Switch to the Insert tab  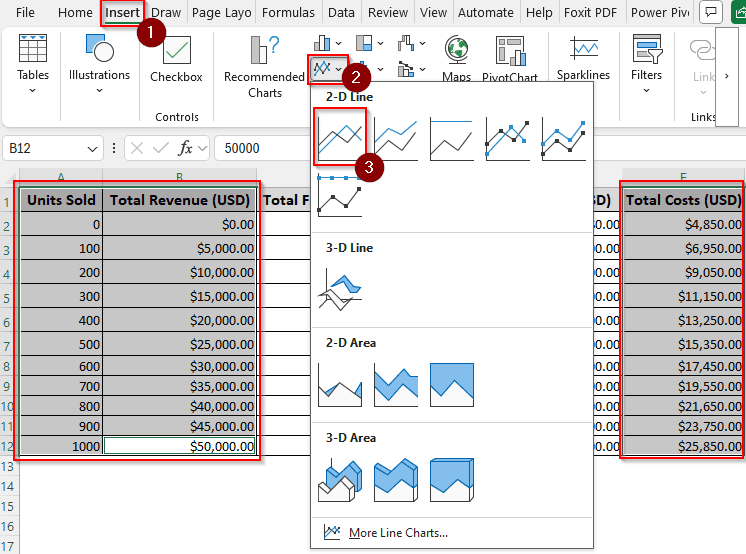(x=122, y=13)
